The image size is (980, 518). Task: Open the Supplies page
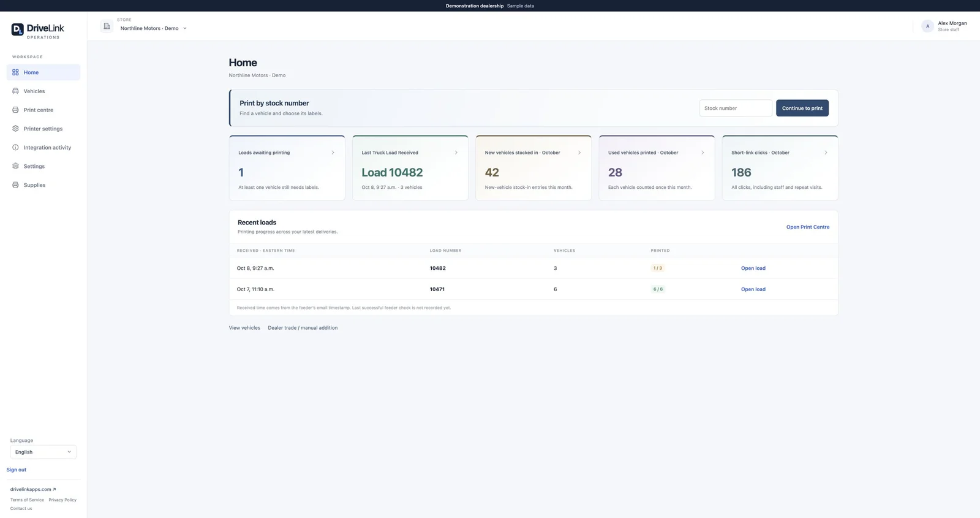(x=43, y=185)
